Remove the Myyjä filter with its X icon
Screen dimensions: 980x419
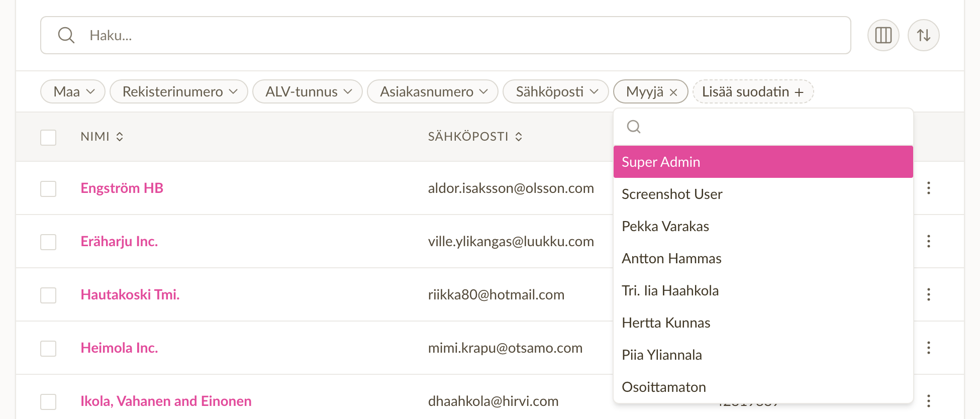[674, 92]
